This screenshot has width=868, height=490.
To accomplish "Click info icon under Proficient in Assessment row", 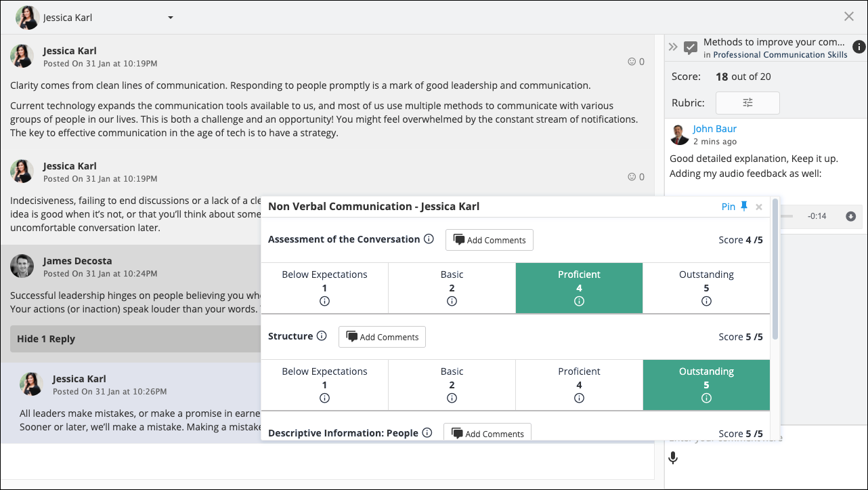I will click(x=579, y=302).
